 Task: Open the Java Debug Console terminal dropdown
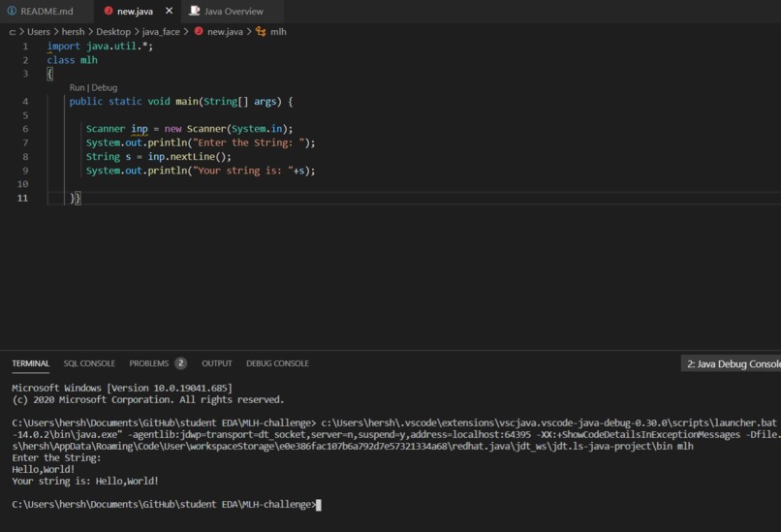point(731,363)
